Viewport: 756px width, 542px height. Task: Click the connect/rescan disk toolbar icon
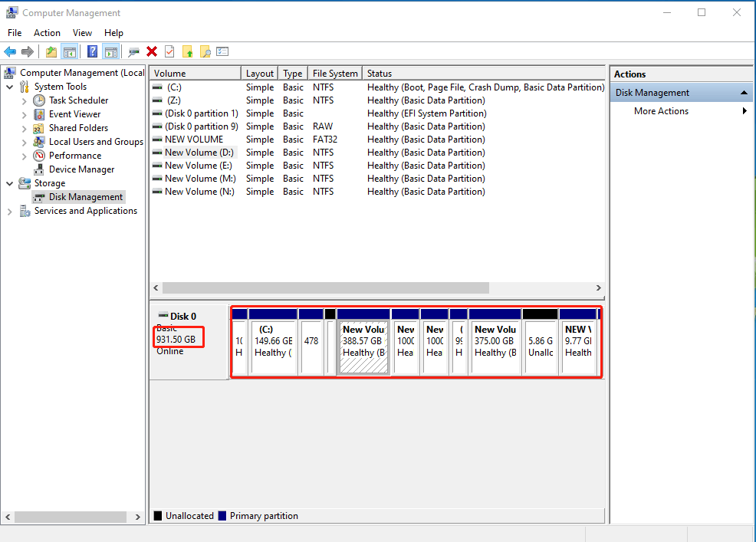[x=133, y=51]
